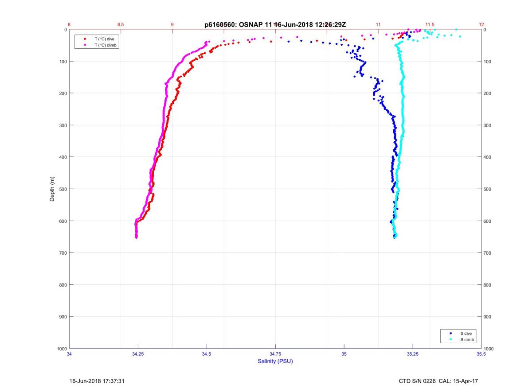Click temperature tick label 8
The width and height of the screenshot is (532, 392).
pos(70,24)
